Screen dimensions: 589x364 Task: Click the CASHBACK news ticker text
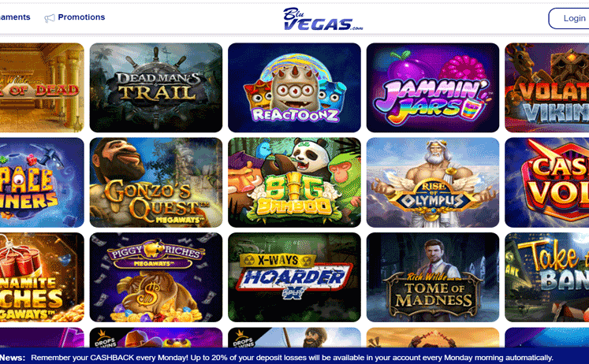tap(292, 358)
